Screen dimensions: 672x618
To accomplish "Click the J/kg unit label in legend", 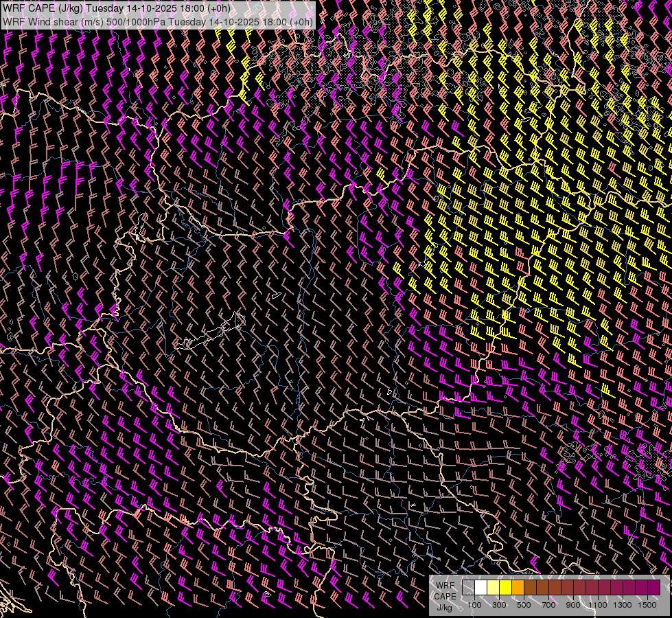I will [x=444, y=607].
